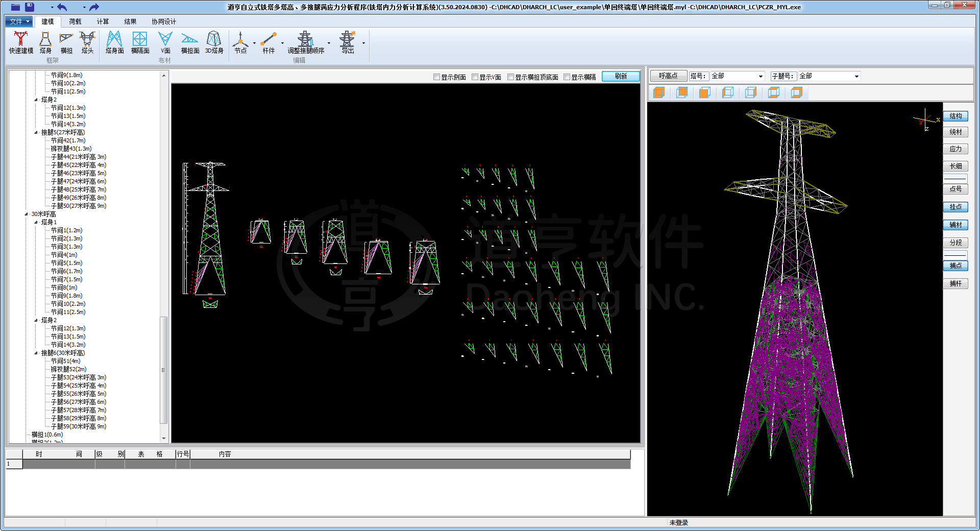Open the 导出 dropdown arrow

363,43
